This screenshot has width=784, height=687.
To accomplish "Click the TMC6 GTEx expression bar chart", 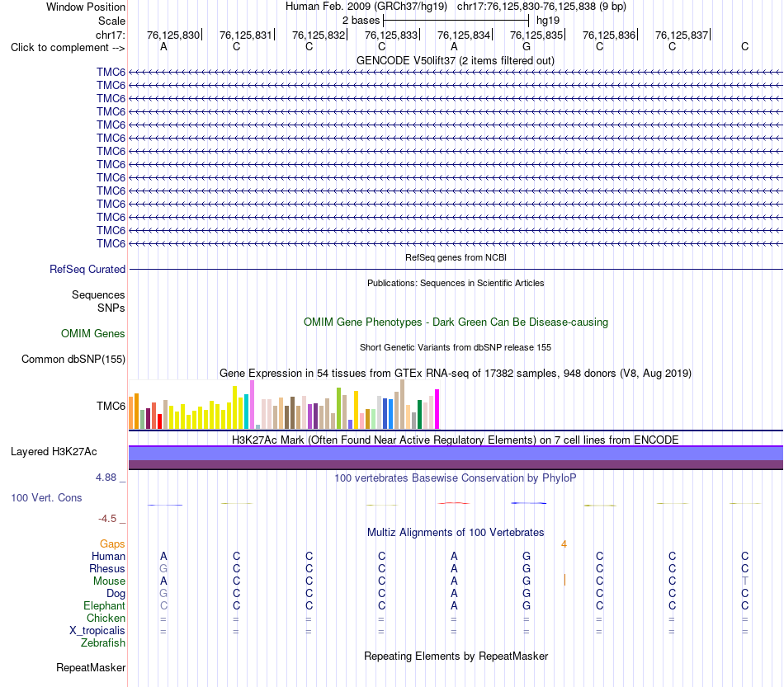I will tap(284, 405).
